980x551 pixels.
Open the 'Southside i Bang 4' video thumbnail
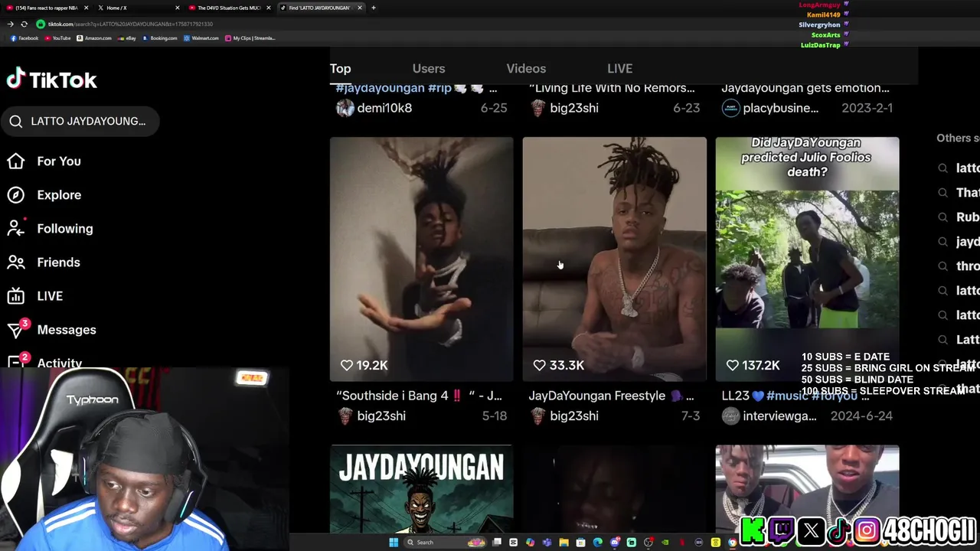(422, 259)
